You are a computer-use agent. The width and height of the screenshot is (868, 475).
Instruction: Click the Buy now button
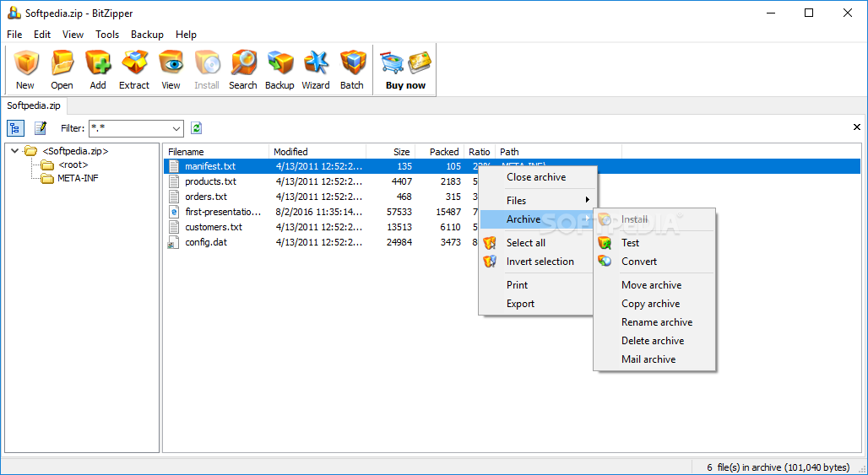coord(405,70)
